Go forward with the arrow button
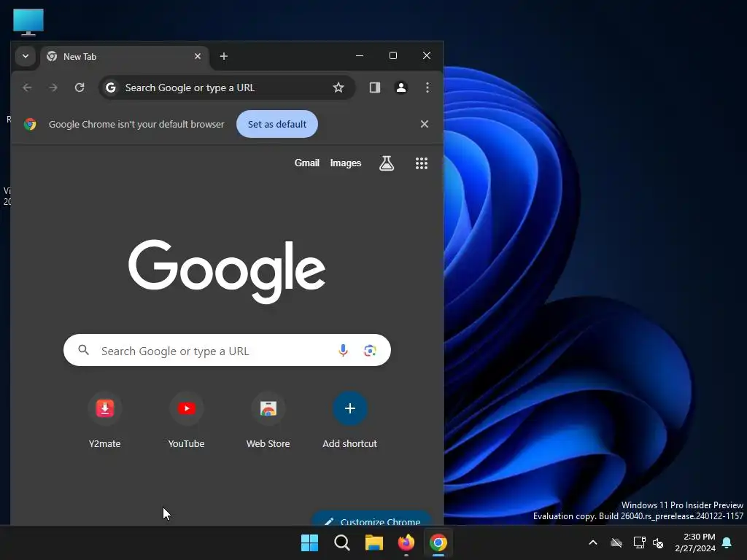The width and height of the screenshot is (747, 560). click(x=53, y=87)
